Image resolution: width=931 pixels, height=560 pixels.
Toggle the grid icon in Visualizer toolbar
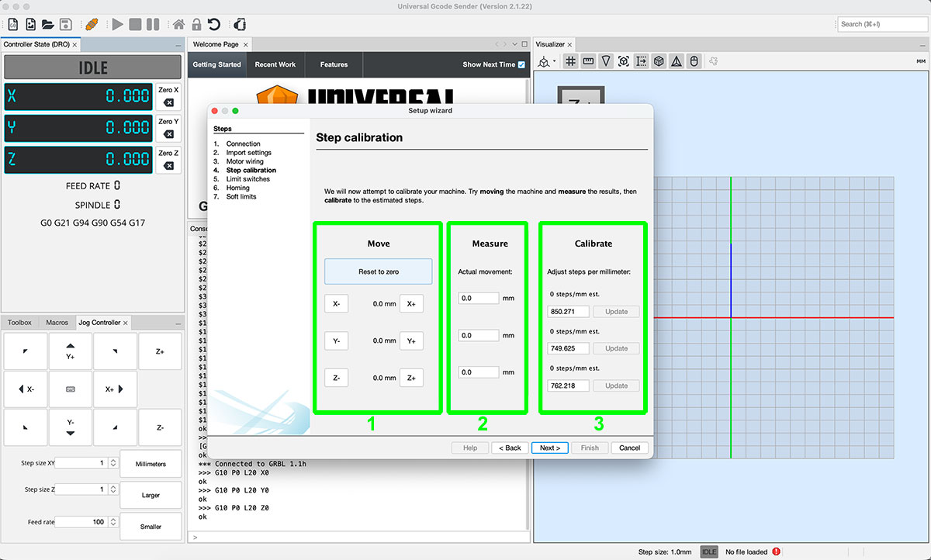click(570, 61)
